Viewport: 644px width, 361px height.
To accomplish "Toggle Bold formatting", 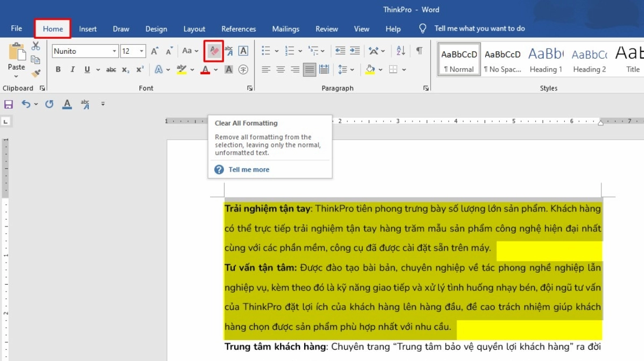I will [58, 70].
